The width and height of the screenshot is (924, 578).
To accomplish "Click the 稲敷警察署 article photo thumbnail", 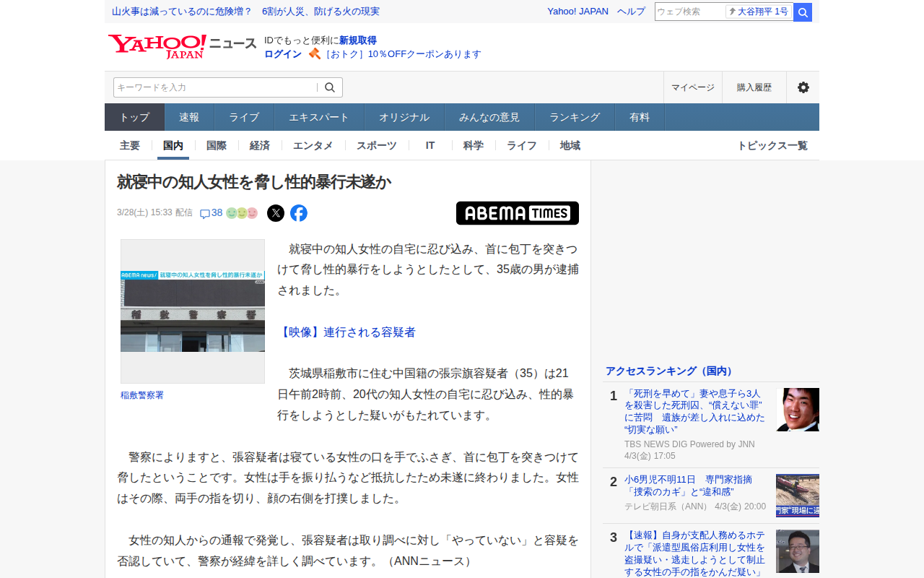I will (x=193, y=311).
